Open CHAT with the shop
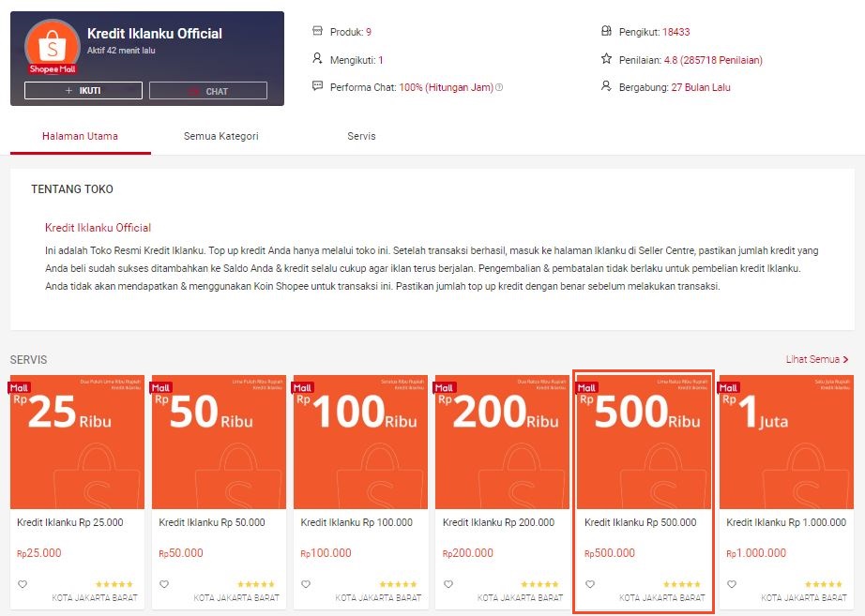The image size is (865, 616). pyautogui.click(x=208, y=90)
